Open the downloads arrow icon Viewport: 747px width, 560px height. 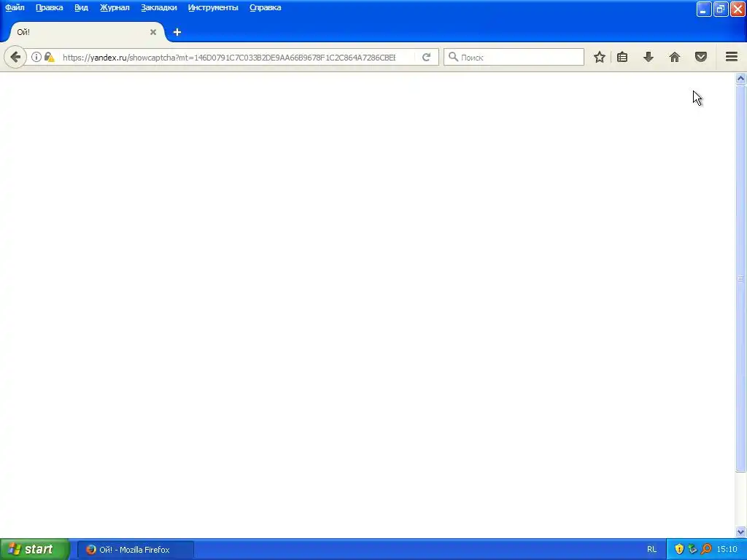649,57
